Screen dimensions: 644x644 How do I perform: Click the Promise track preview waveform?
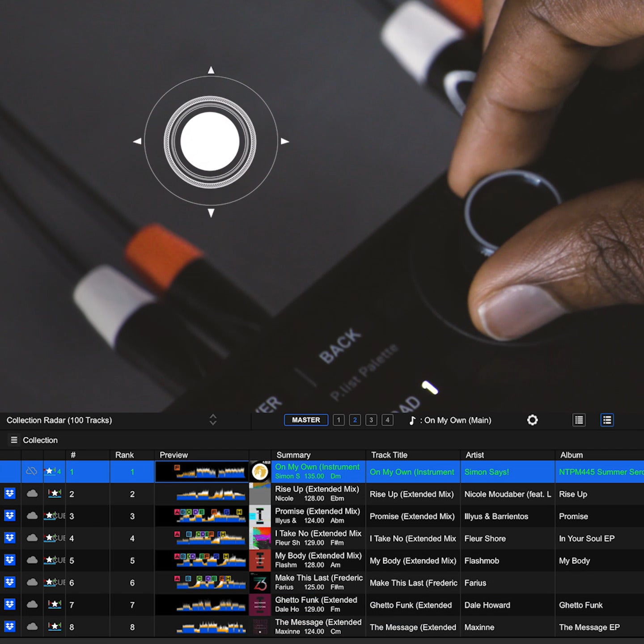210,516
